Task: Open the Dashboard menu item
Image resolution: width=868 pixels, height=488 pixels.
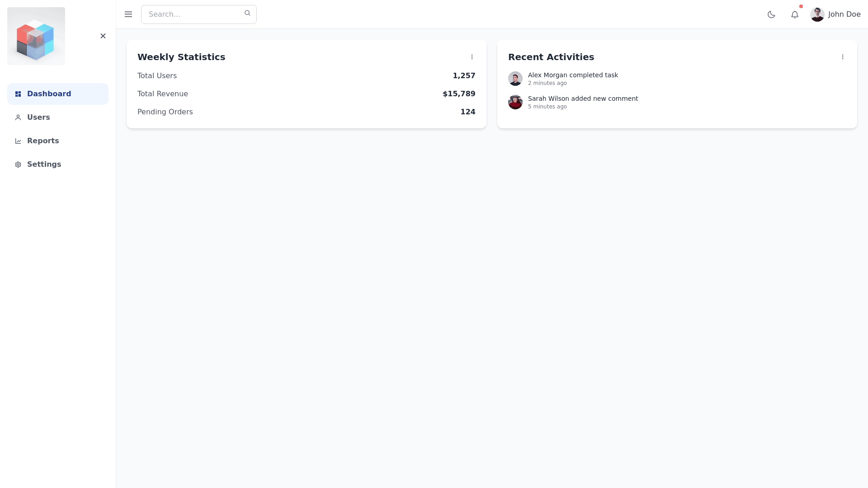Action: click(58, 94)
